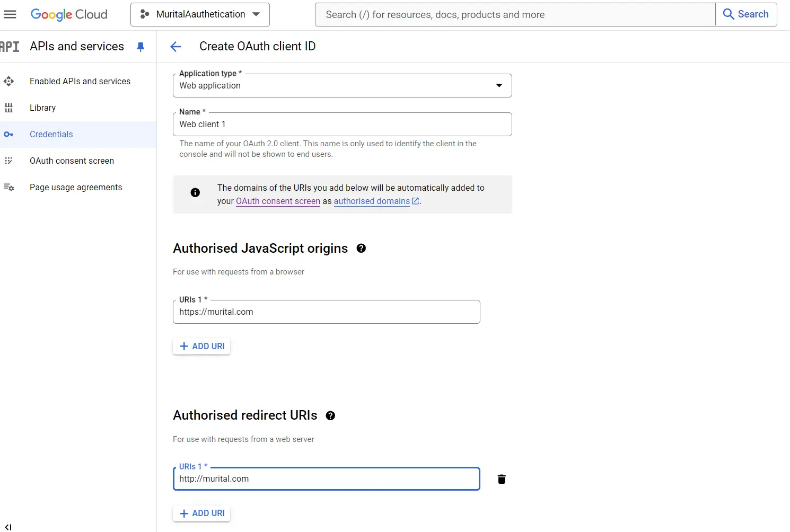Add another JavaScript origin URI

201,346
